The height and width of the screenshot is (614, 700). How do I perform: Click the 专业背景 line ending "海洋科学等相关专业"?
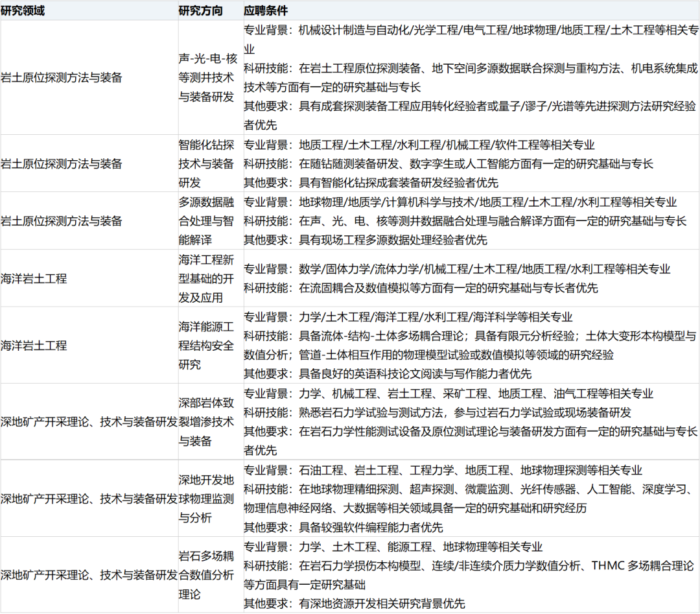408,317
